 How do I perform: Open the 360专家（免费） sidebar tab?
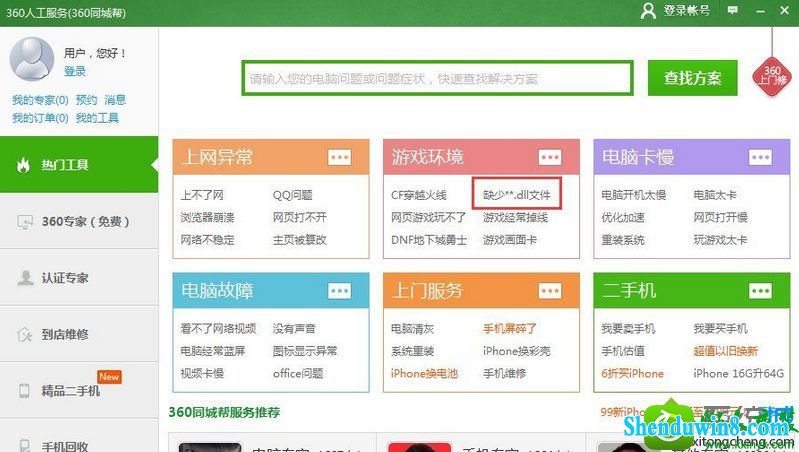(79, 221)
